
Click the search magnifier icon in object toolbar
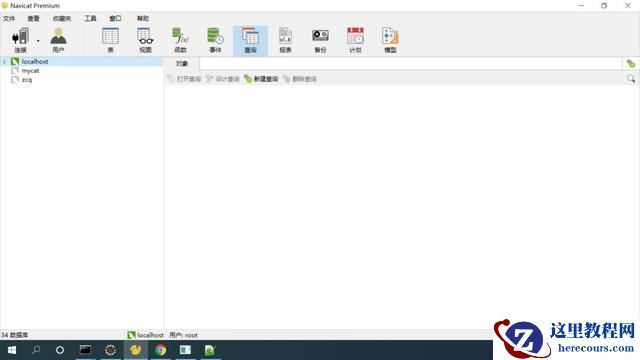pos(631,79)
